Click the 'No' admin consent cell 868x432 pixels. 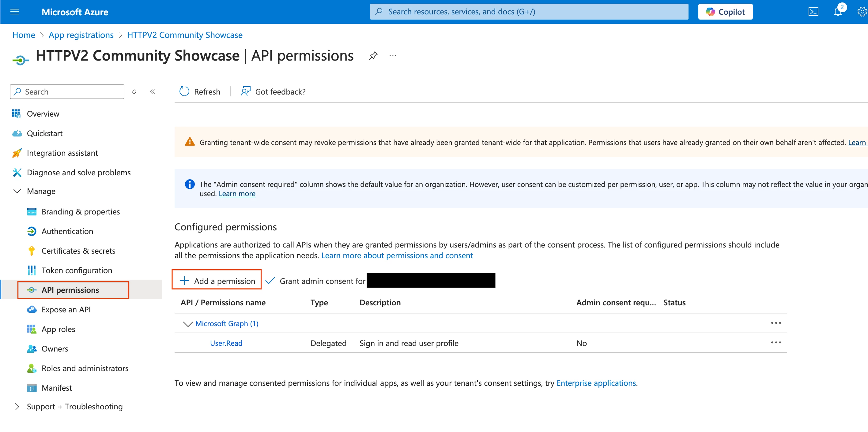pos(581,343)
